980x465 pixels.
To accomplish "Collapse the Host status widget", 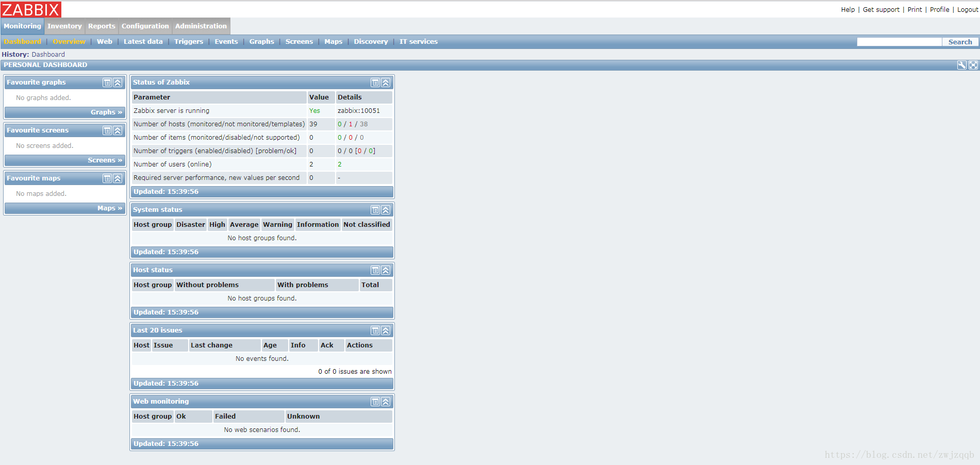I will (386, 270).
